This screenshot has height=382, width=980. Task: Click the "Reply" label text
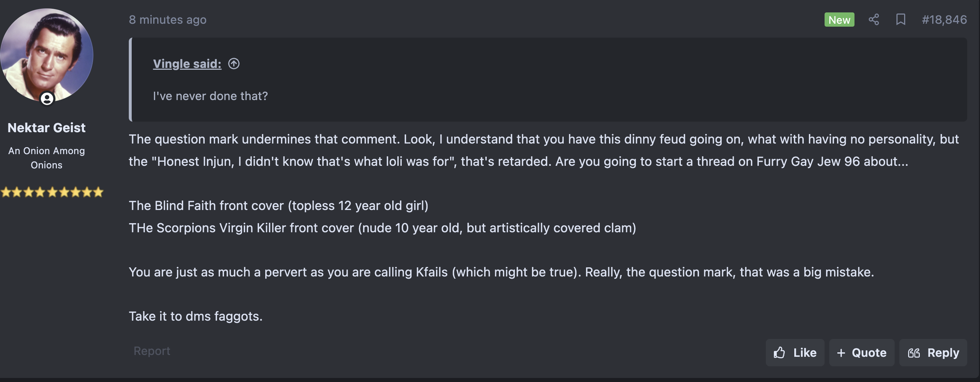pyautogui.click(x=943, y=353)
